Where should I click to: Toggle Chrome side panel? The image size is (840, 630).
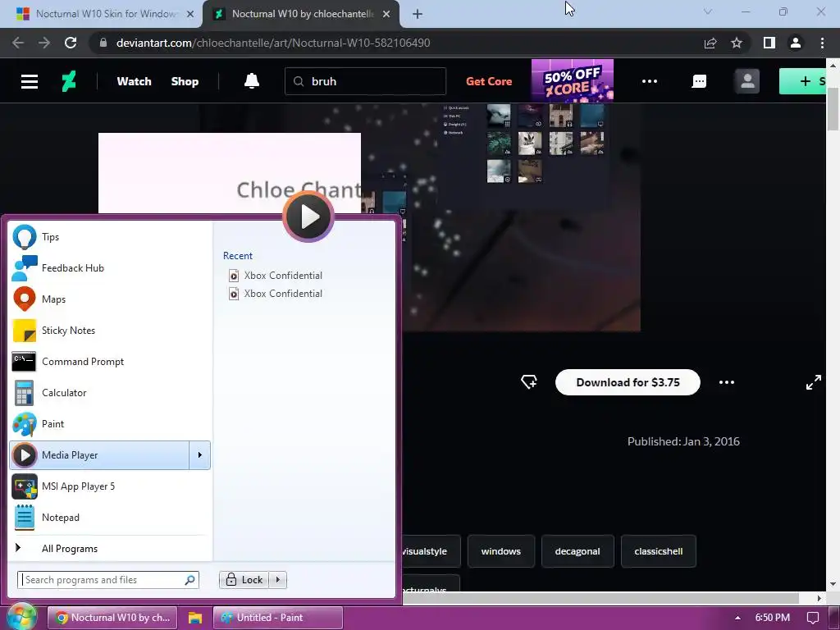[769, 43]
